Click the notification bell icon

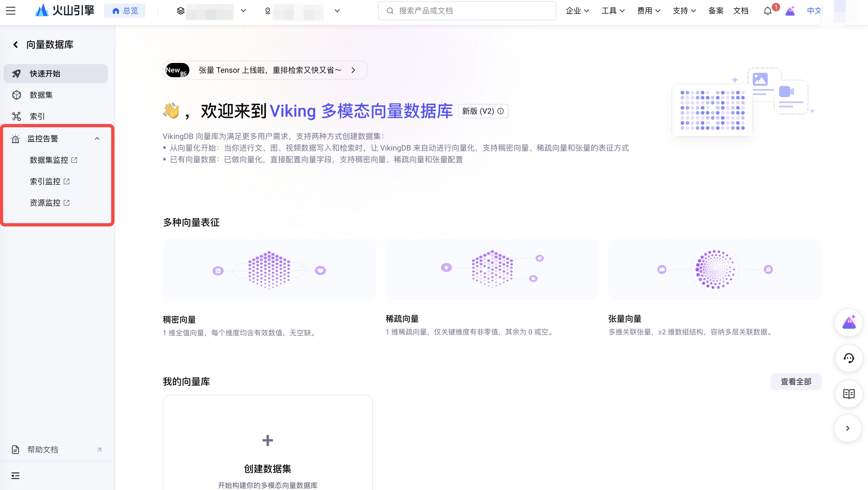(768, 11)
